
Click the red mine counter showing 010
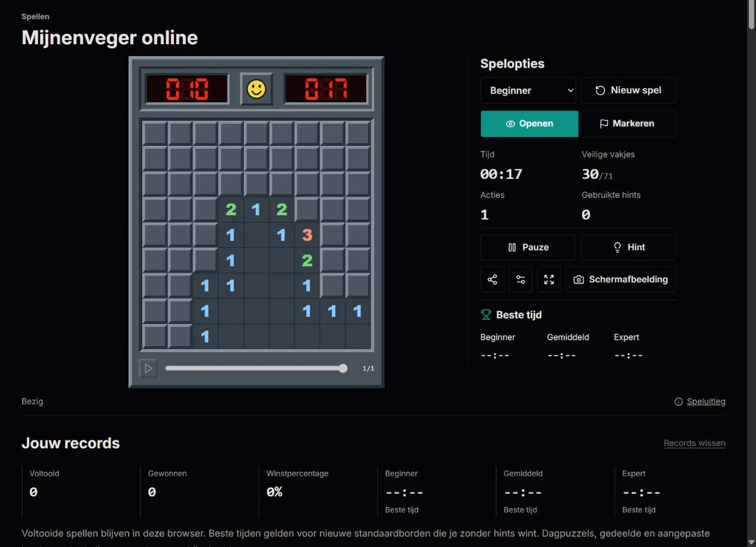(x=187, y=89)
